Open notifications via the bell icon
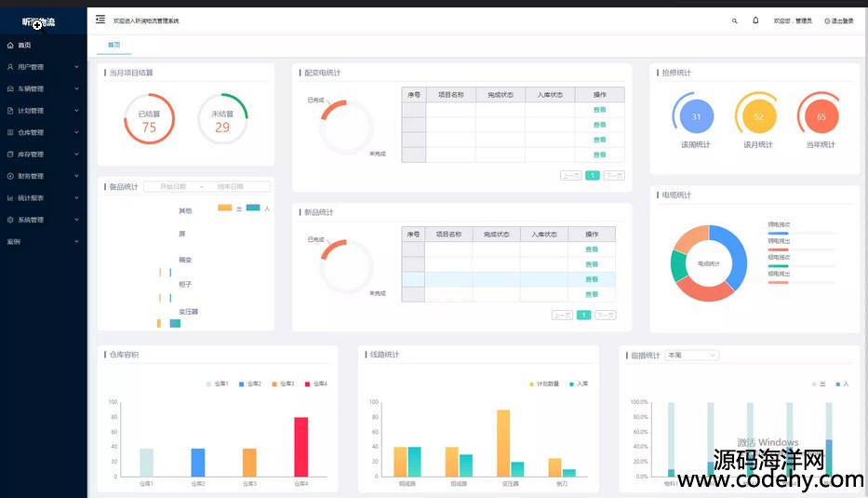Screen dimensions: 868x498 [755, 20]
